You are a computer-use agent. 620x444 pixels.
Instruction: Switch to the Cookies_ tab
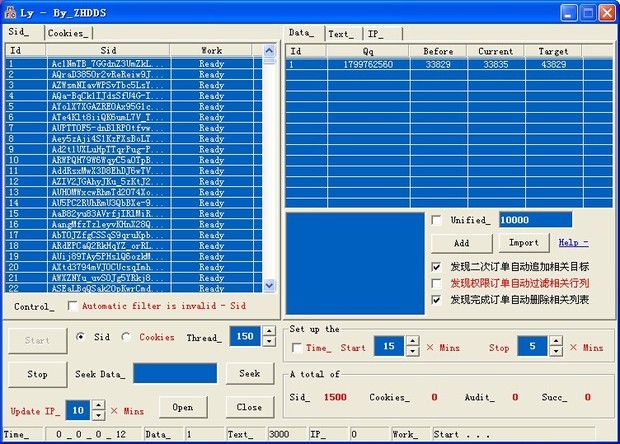click(x=67, y=33)
